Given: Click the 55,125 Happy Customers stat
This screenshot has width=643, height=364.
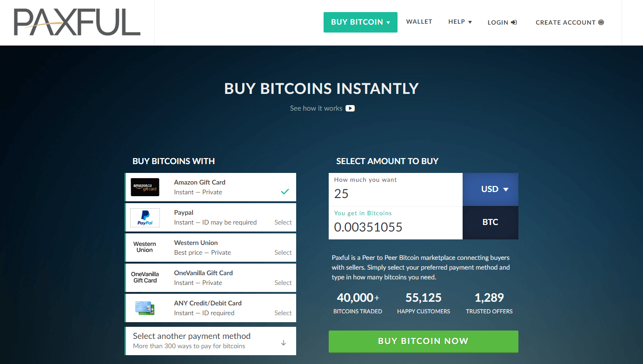Looking at the screenshot, I should (424, 304).
